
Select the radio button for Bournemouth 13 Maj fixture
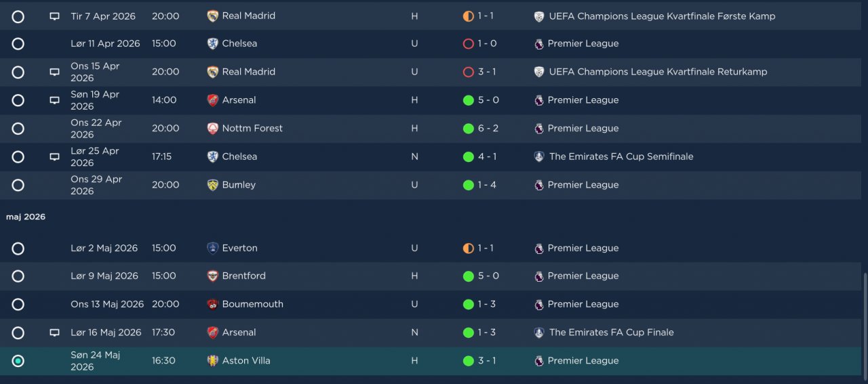(x=18, y=305)
